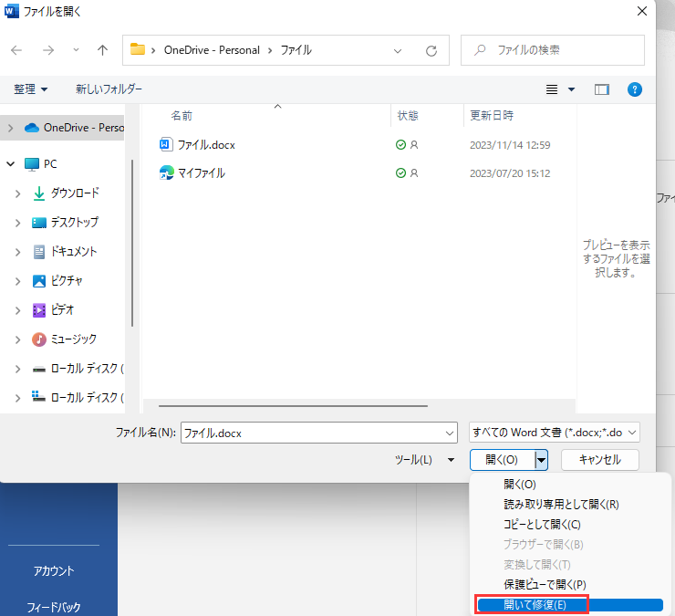Refresh the current folder view
Viewport: 675px width, 616px height.
pyautogui.click(x=431, y=51)
